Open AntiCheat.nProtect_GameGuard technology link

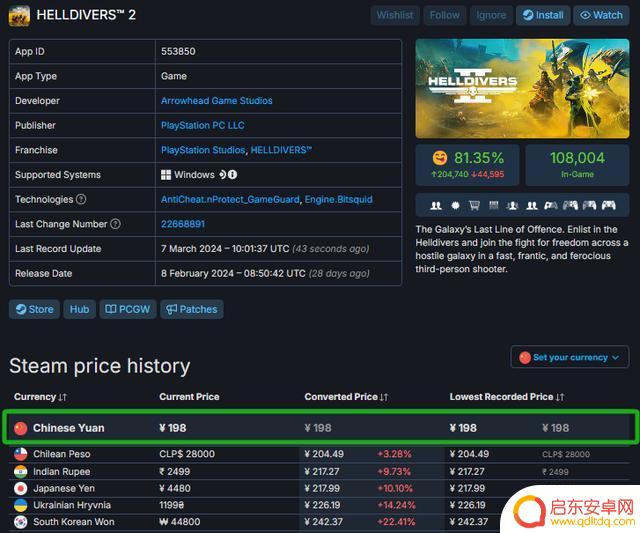230,200
